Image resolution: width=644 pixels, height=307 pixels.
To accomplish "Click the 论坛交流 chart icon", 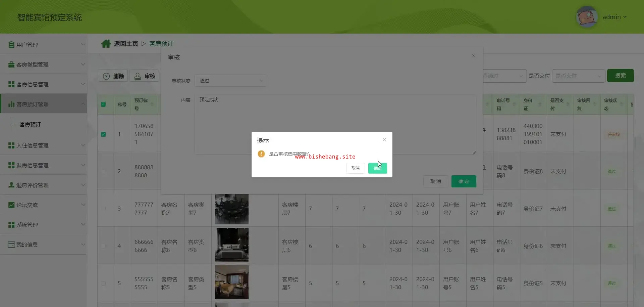I will click(11, 205).
